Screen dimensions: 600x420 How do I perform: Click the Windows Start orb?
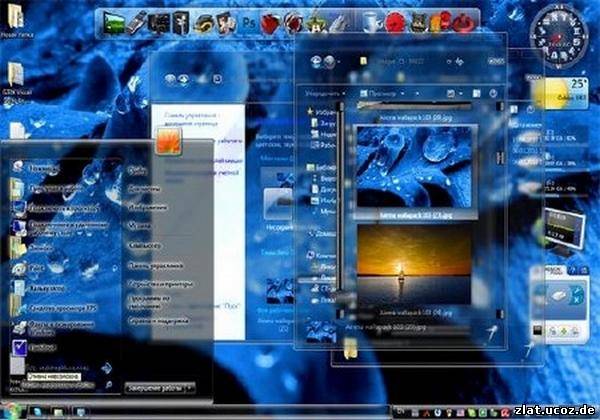click(x=11, y=411)
